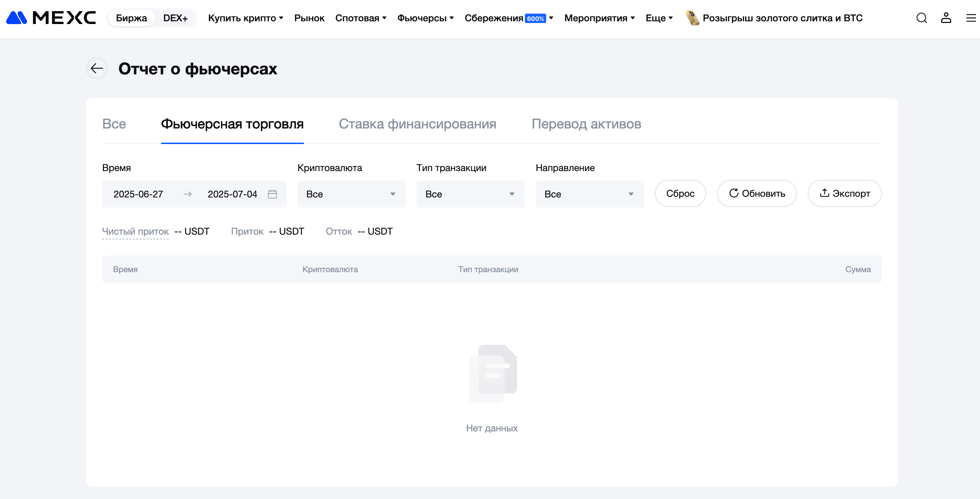980x499 pixels.
Task: Set the start date 2025-06-27 field
Action: coord(138,194)
